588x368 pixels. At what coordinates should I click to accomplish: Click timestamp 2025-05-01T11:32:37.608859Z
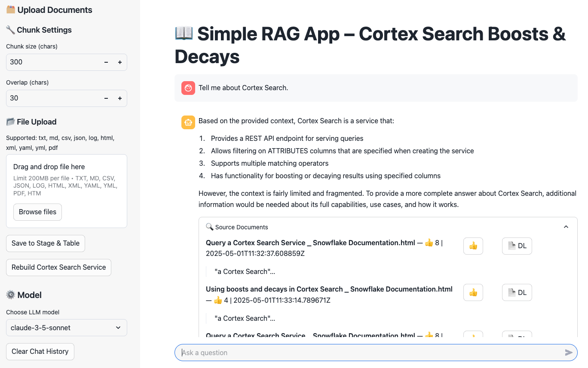coord(255,254)
